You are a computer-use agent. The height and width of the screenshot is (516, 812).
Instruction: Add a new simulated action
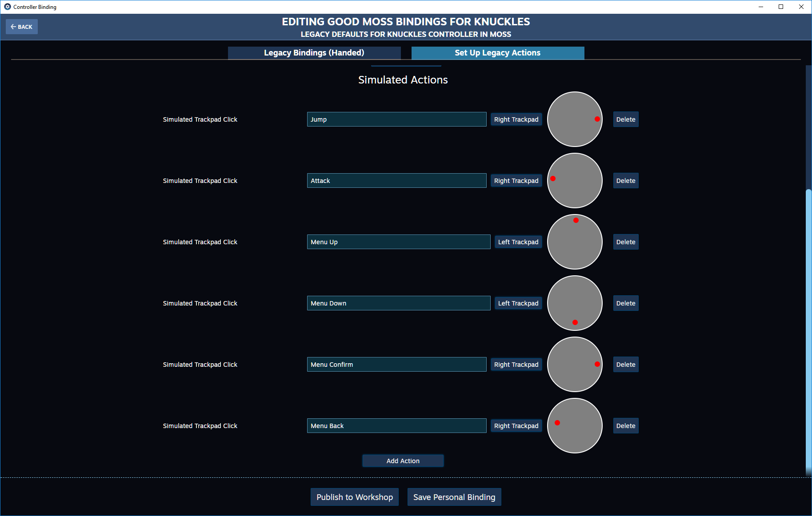click(403, 461)
